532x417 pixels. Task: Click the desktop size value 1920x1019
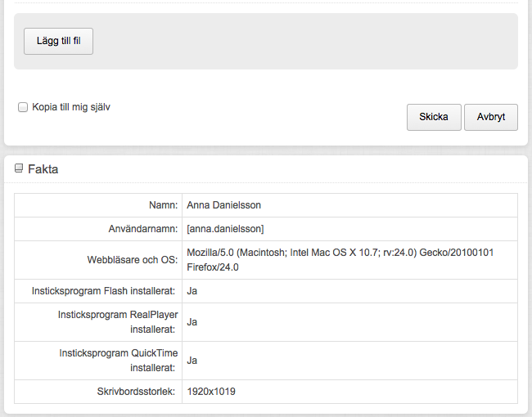(x=211, y=391)
